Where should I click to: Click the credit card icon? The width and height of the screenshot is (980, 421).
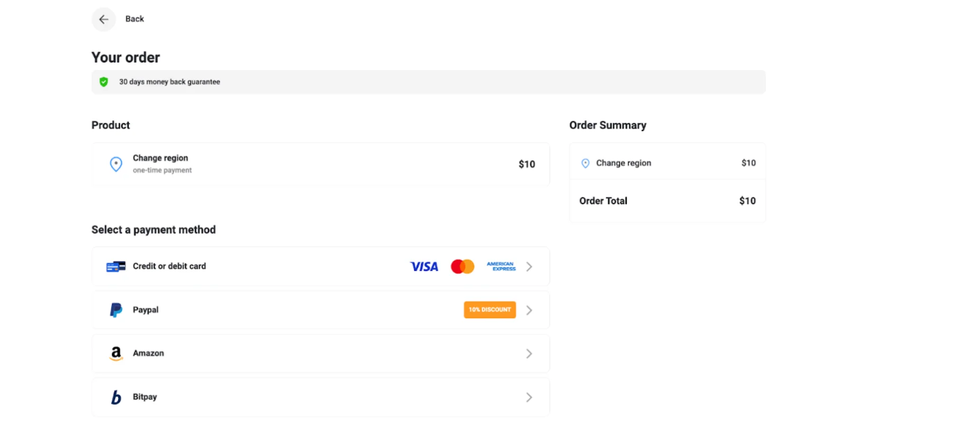(x=115, y=266)
